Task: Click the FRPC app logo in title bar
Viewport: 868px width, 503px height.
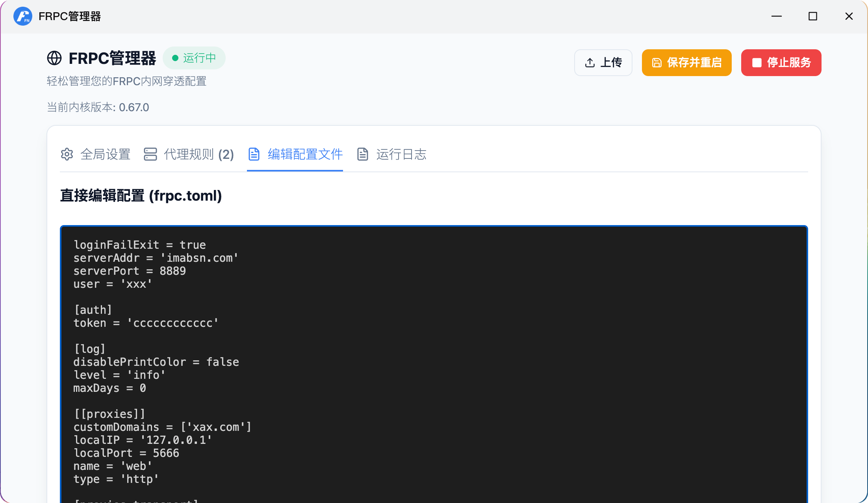Action: [x=22, y=16]
